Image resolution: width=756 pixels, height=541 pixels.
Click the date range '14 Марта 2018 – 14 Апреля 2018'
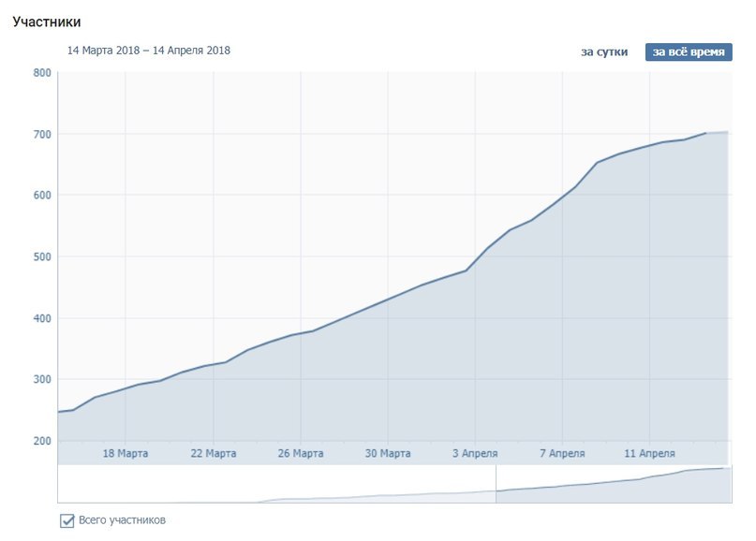coord(149,51)
